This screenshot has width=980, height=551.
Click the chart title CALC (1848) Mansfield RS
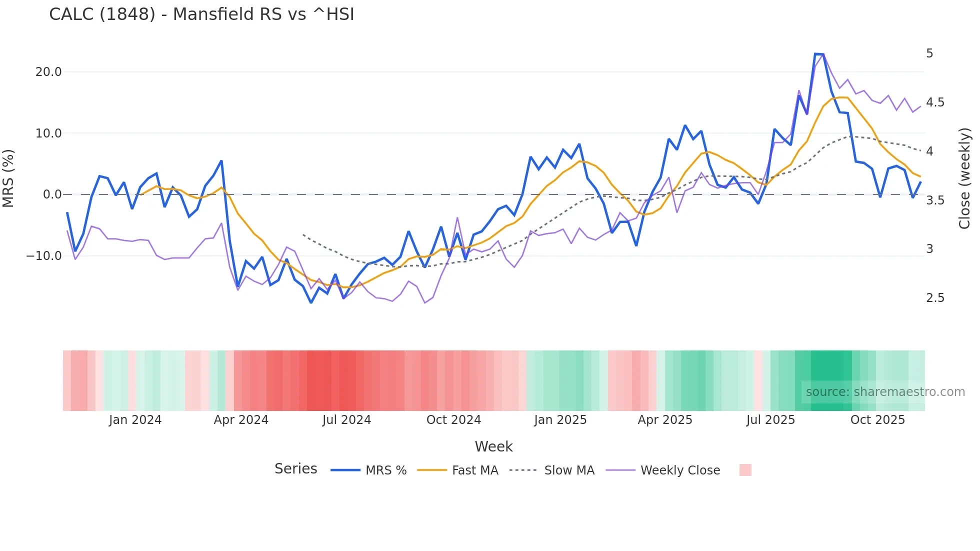[201, 14]
